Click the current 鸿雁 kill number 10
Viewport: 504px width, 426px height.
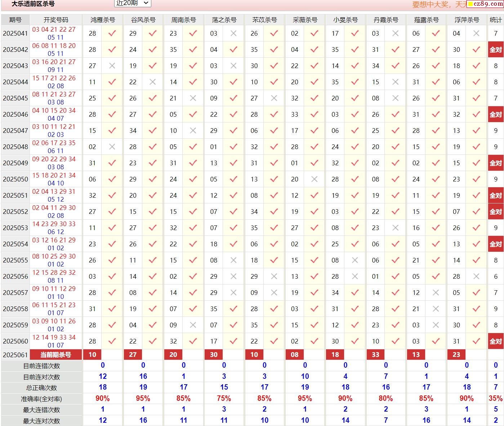point(92,355)
